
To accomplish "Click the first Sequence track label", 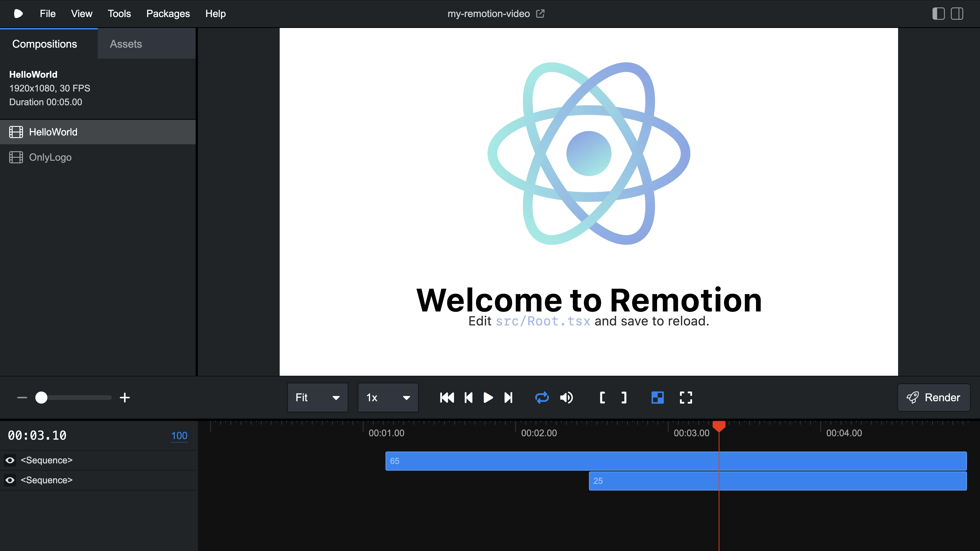I will pyautogui.click(x=46, y=461).
